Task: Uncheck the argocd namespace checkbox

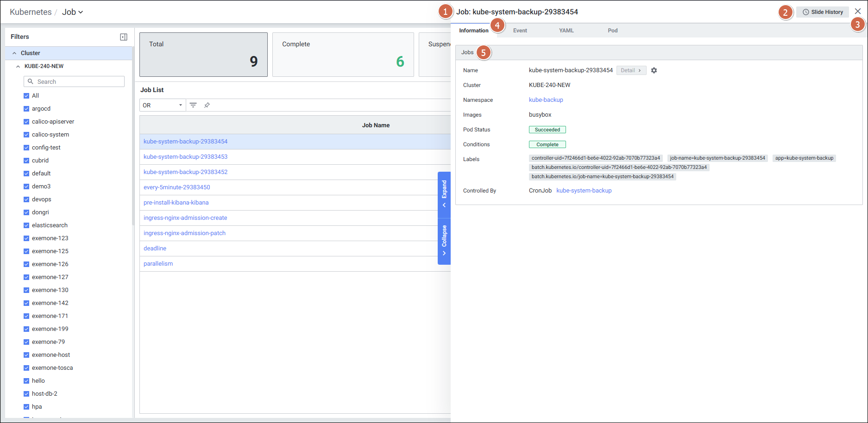Action: [x=26, y=109]
